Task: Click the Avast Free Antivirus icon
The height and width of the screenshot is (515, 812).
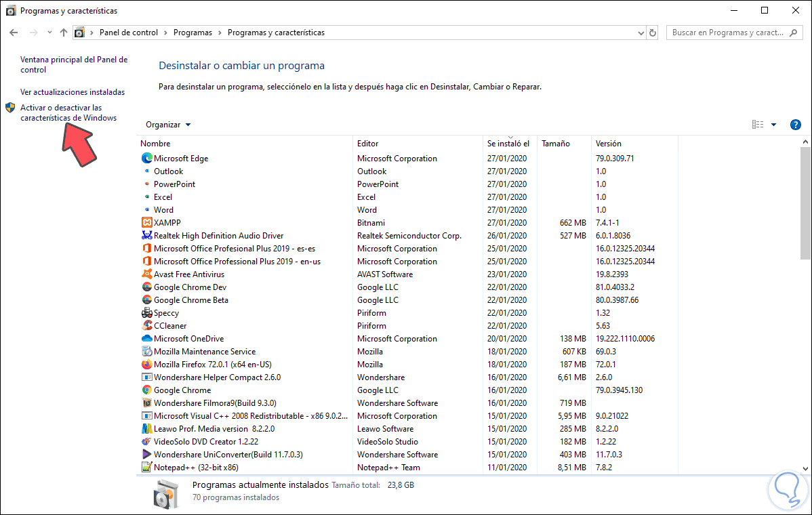Action: click(146, 274)
